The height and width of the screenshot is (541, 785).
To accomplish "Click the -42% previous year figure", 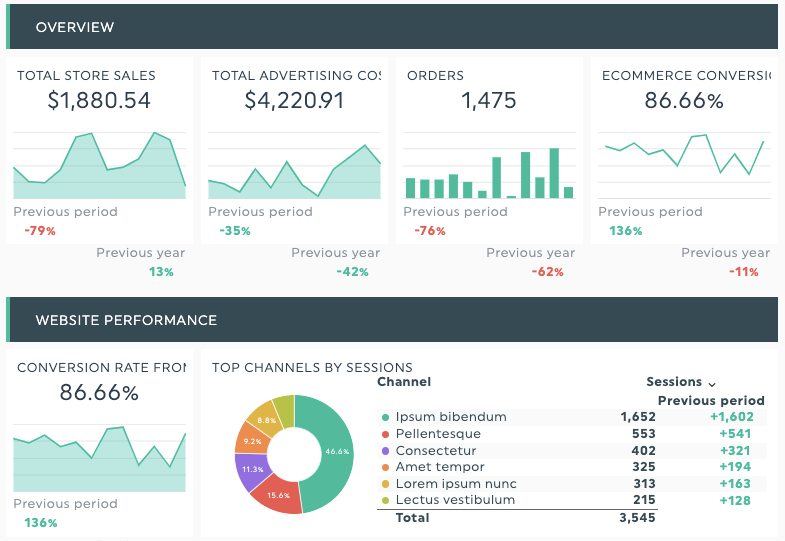I will [x=352, y=272].
